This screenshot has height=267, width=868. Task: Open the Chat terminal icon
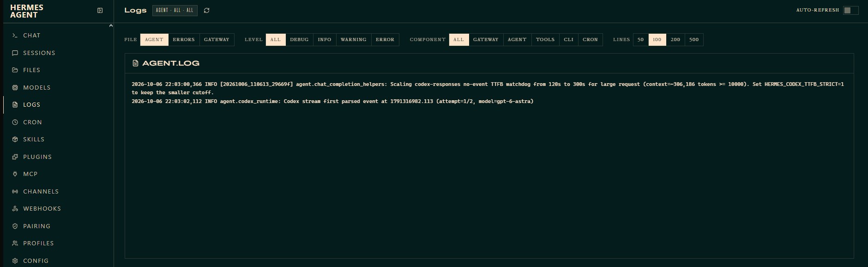(x=15, y=36)
